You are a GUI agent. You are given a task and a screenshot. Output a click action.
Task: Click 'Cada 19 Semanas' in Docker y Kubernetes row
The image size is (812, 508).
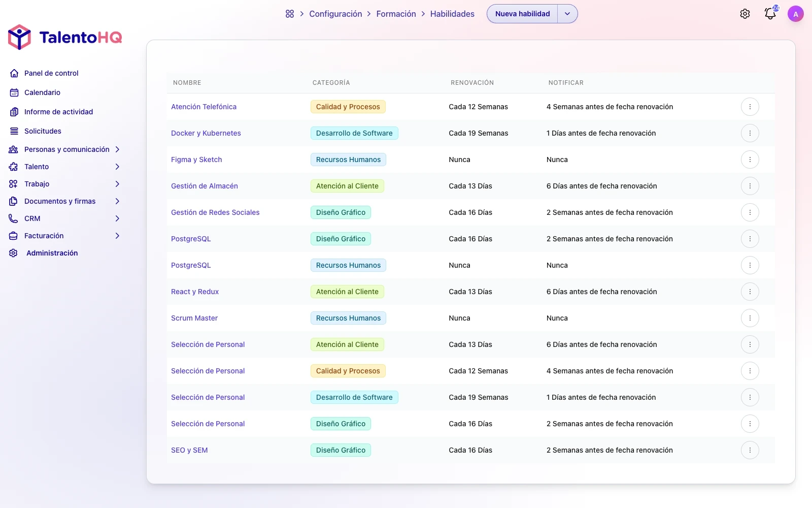pyautogui.click(x=479, y=133)
